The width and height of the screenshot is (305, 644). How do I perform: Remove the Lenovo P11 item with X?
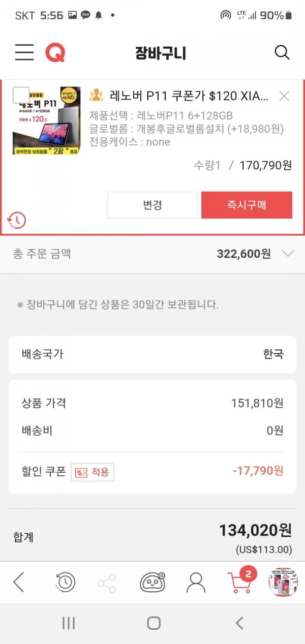tap(284, 96)
